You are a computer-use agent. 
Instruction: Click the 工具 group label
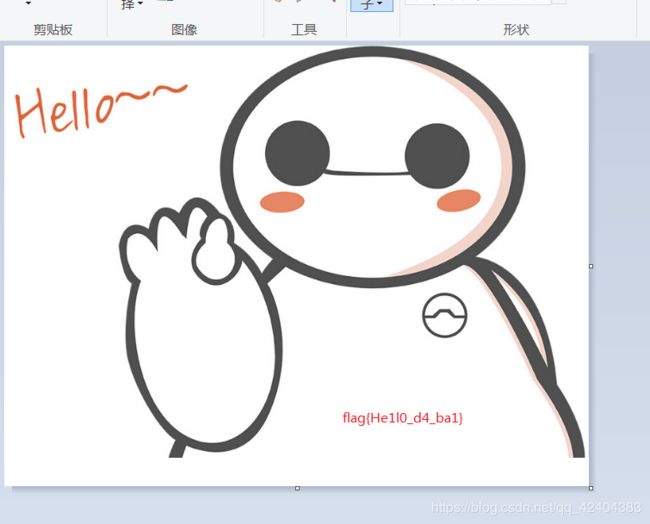point(304,30)
